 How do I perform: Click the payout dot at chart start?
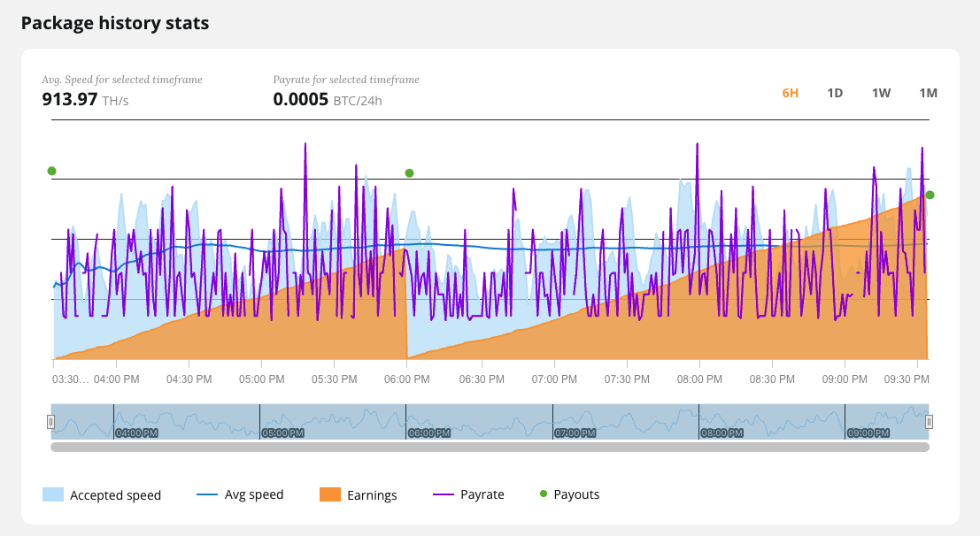point(52,172)
